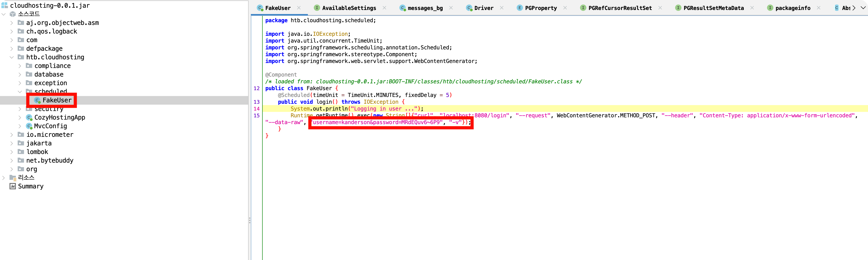Click the htb.cloudhosting package folder icon
This screenshot has width=868, height=260.
21,57
